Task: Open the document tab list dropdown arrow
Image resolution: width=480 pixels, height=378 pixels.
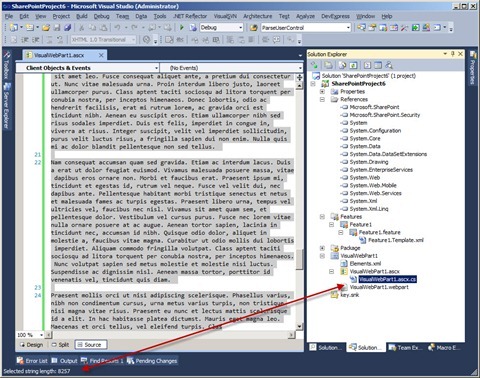Action: [300, 55]
